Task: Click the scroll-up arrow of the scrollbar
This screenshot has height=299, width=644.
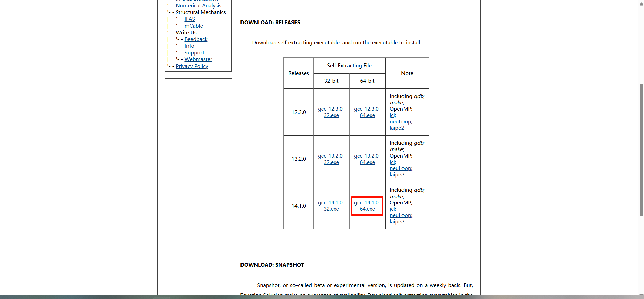Action: pyautogui.click(x=641, y=4)
